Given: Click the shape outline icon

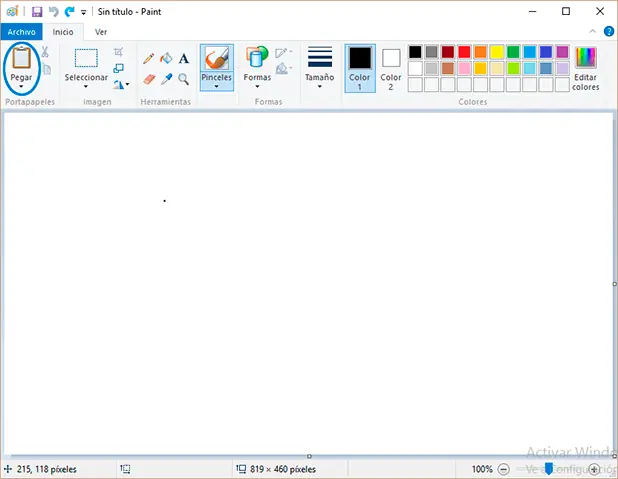Looking at the screenshot, I should click(282, 52).
